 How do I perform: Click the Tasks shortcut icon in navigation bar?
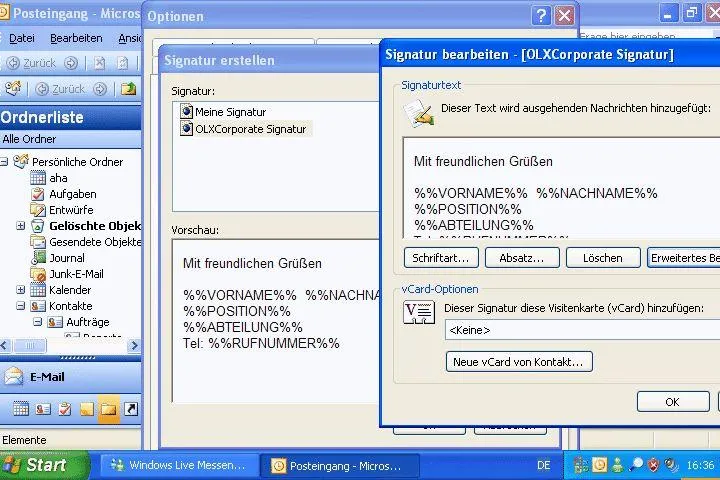coord(65,409)
